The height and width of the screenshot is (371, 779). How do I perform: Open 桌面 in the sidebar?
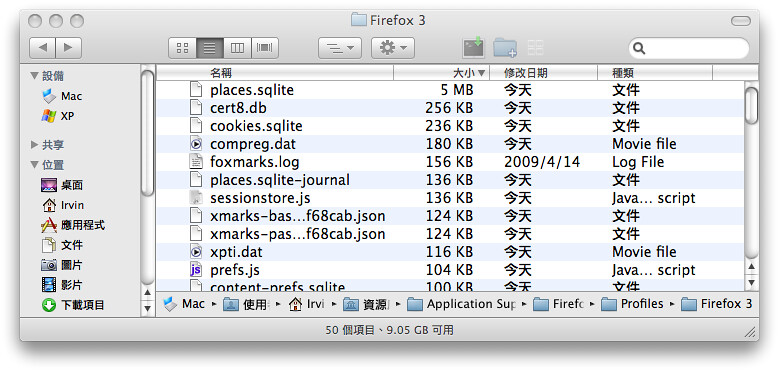[x=62, y=185]
